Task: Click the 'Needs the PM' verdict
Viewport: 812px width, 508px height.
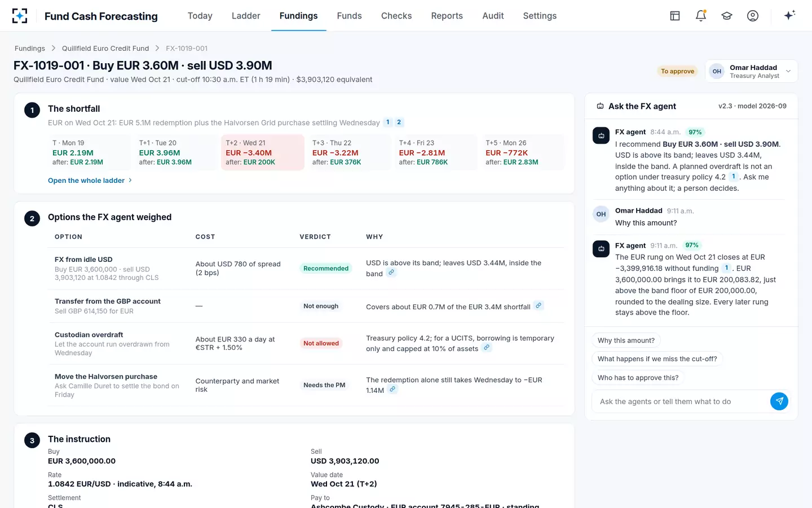Action: [x=324, y=385]
